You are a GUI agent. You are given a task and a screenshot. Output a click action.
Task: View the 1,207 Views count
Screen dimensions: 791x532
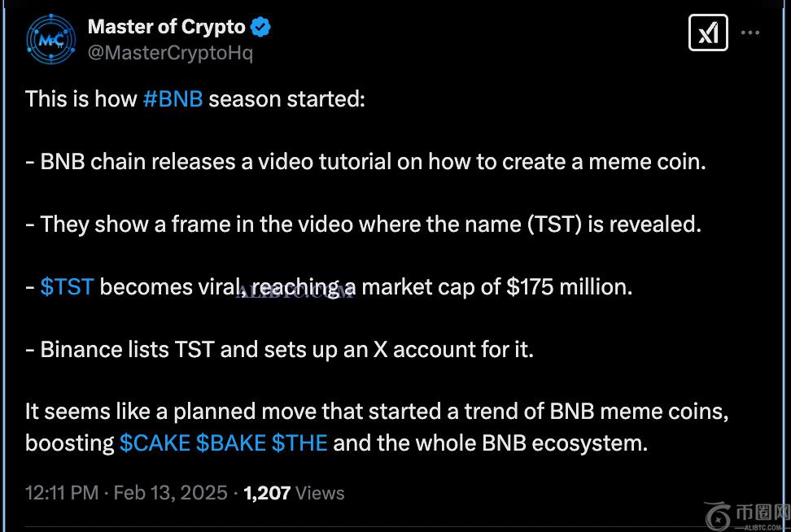pyautogui.click(x=294, y=493)
